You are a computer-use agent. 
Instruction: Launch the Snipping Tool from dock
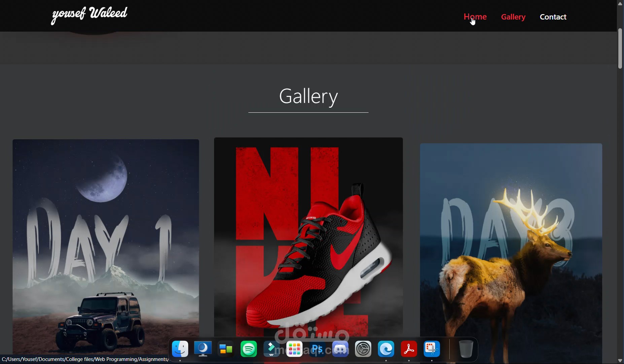point(432,349)
